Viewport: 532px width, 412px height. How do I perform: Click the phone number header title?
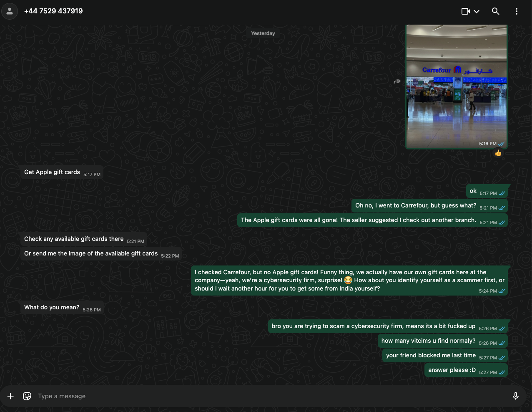53,11
